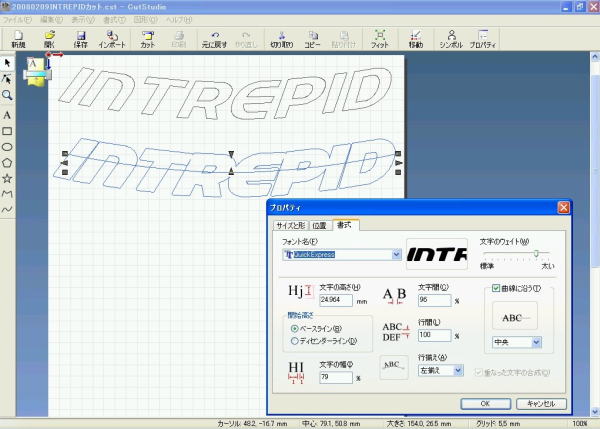
Task: Click the グリッド value in status bar
Action: [498, 424]
